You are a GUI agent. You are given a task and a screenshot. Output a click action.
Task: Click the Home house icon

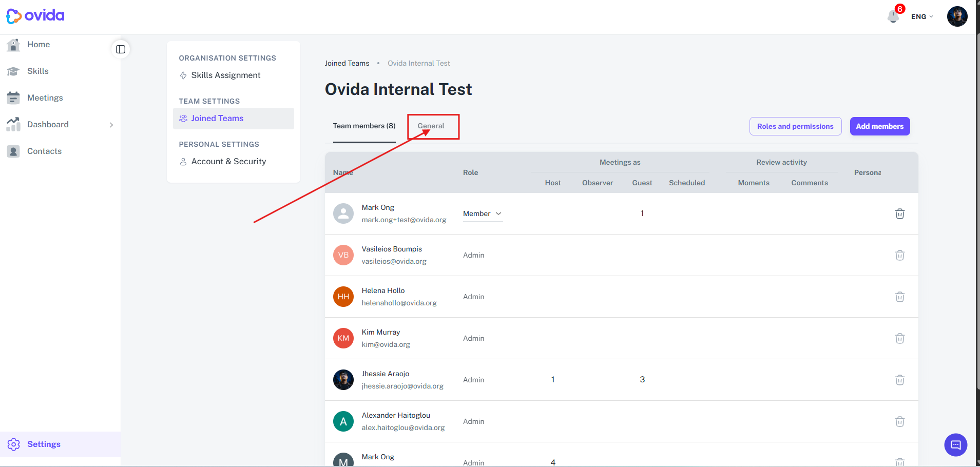pyautogui.click(x=13, y=45)
